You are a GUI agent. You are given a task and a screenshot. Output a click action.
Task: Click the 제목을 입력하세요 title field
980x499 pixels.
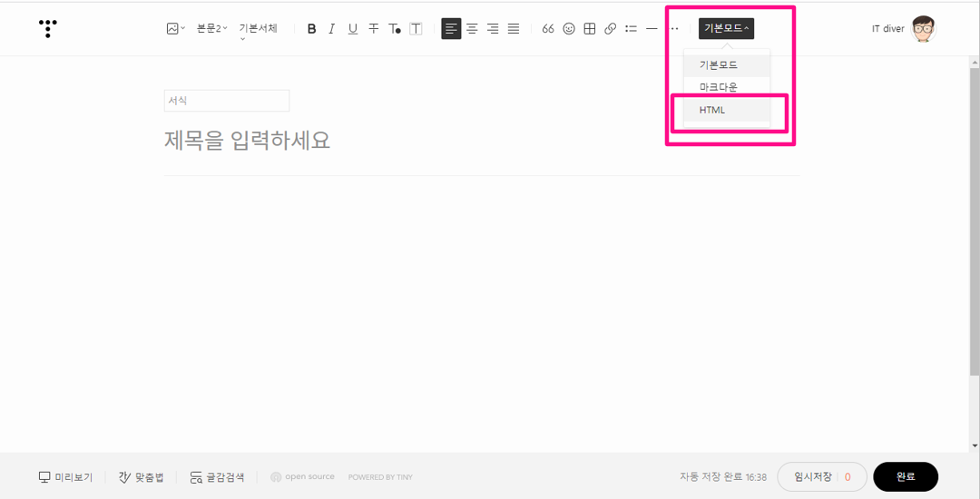(248, 141)
